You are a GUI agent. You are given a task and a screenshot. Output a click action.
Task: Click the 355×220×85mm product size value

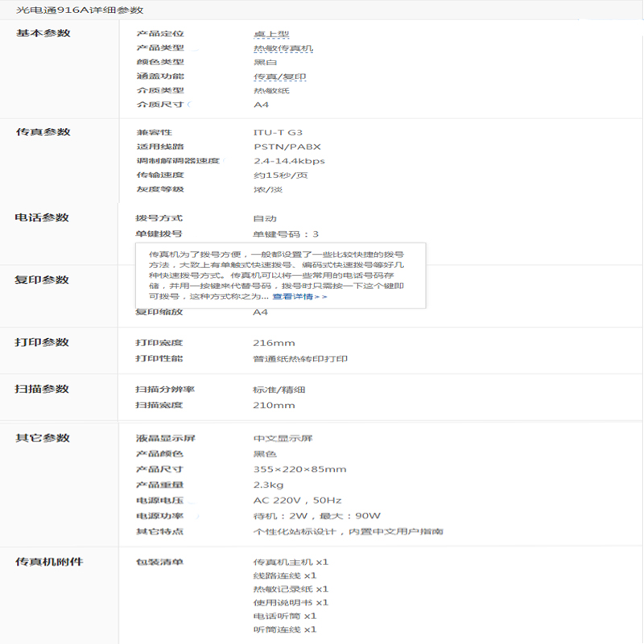(x=299, y=469)
